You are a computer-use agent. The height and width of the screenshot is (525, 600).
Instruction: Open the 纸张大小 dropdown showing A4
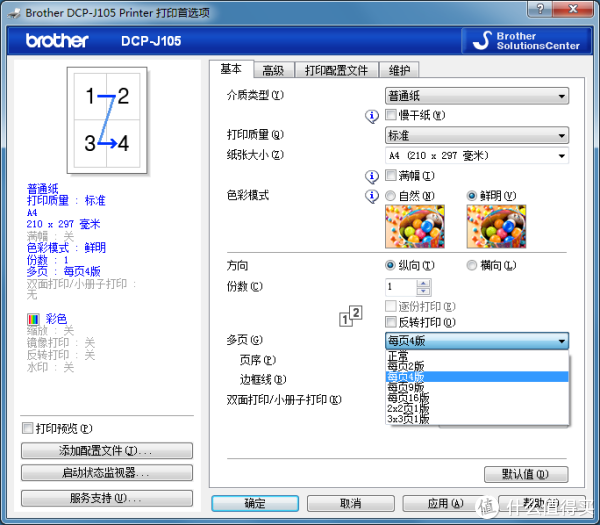[x=477, y=156]
